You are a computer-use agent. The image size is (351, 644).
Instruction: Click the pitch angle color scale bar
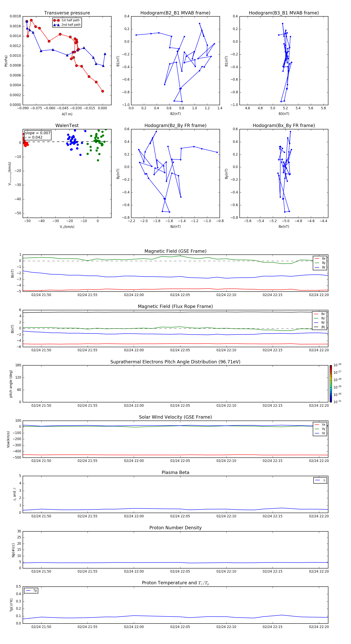coord(331,384)
